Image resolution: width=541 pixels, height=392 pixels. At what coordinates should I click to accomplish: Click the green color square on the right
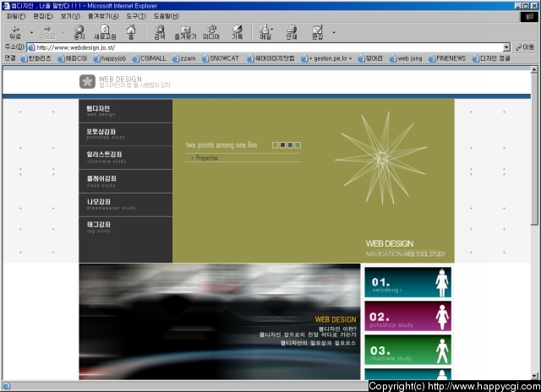[x=298, y=145]
